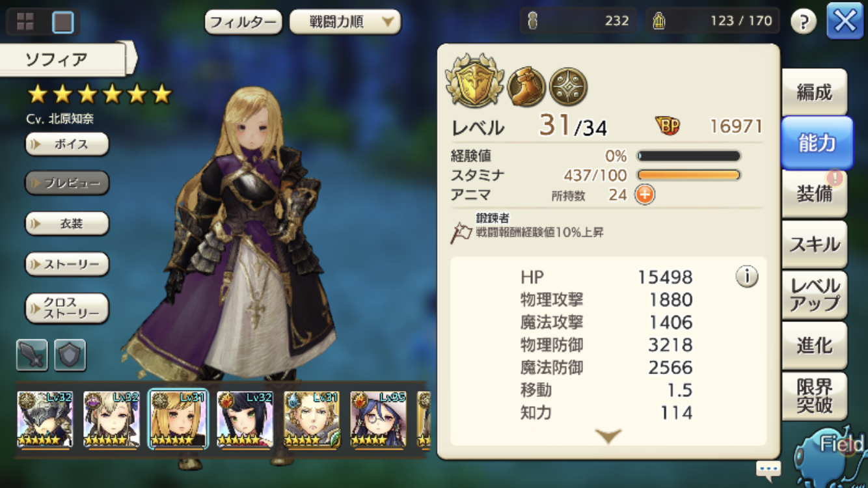The height and width of the screenshot is (488, 868).
Task: Open the フィルター filter menu
Action: 243,22
